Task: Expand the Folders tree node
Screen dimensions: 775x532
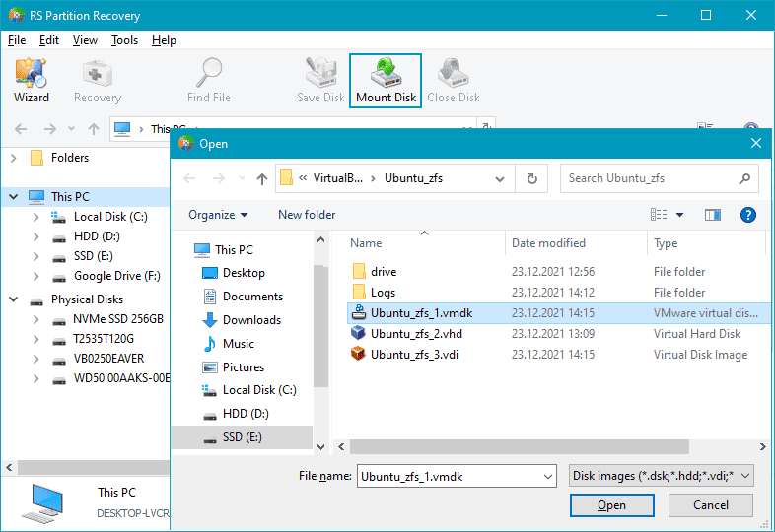Action: [14, 158]
